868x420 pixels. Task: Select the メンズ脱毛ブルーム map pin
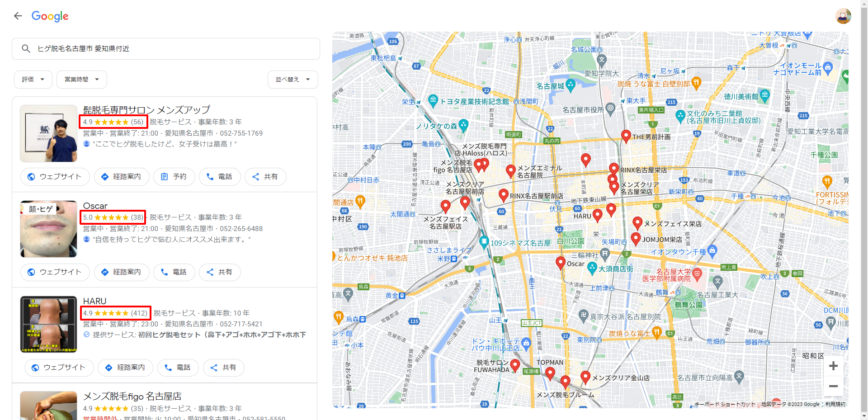565,382
